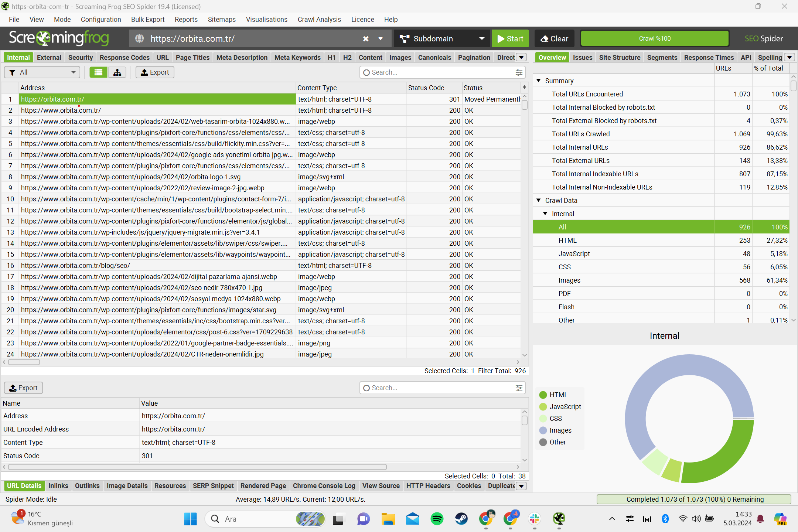Collapse the Summary section
This screenshot has height=532, width=798.
pos(539,81)
